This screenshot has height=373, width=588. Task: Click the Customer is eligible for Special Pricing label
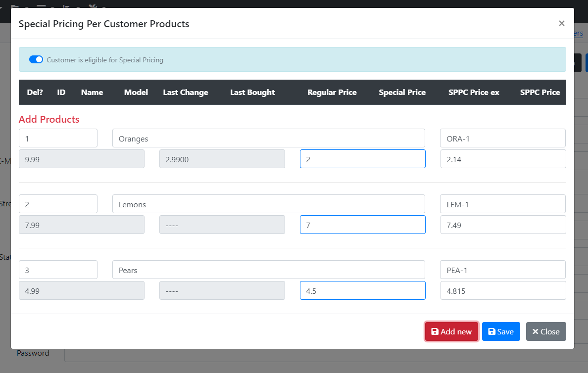[105, 60]
